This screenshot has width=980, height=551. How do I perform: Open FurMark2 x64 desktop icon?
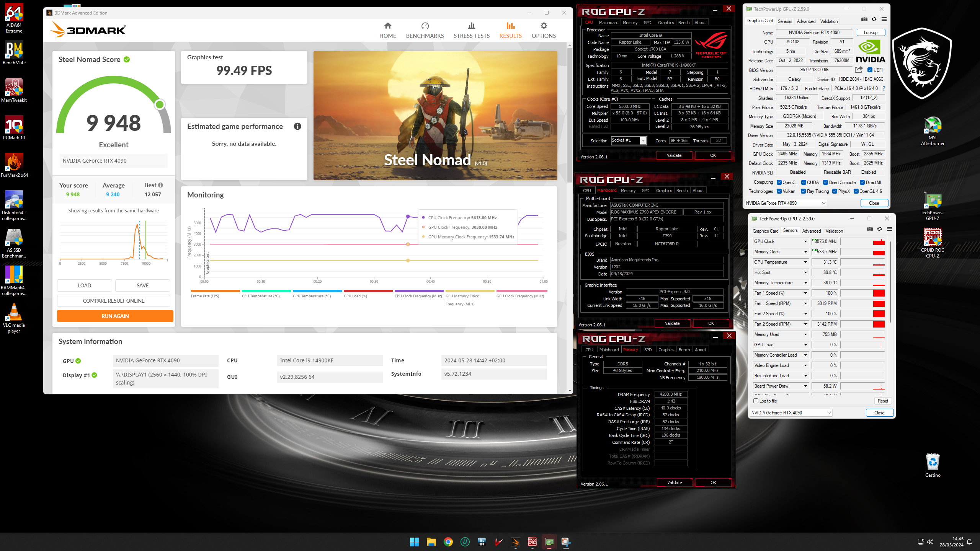click(x=14, y=165)
